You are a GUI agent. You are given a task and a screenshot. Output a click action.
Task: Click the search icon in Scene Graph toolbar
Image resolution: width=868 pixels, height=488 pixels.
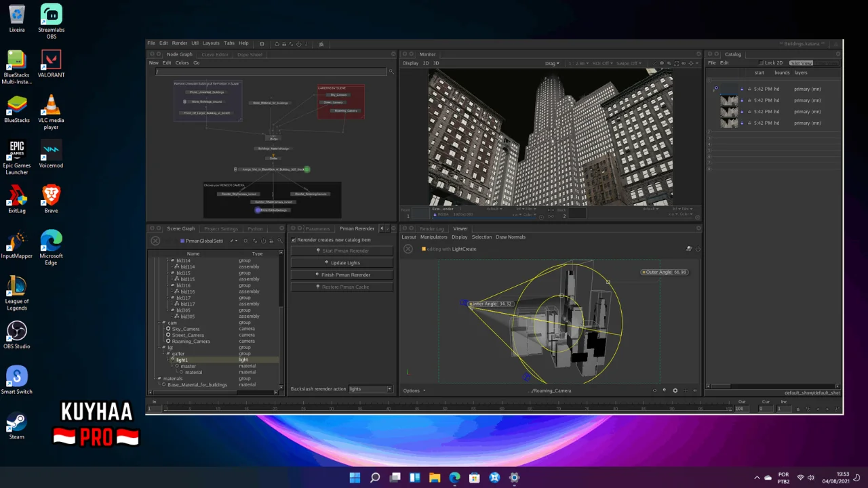pos(279,241)
